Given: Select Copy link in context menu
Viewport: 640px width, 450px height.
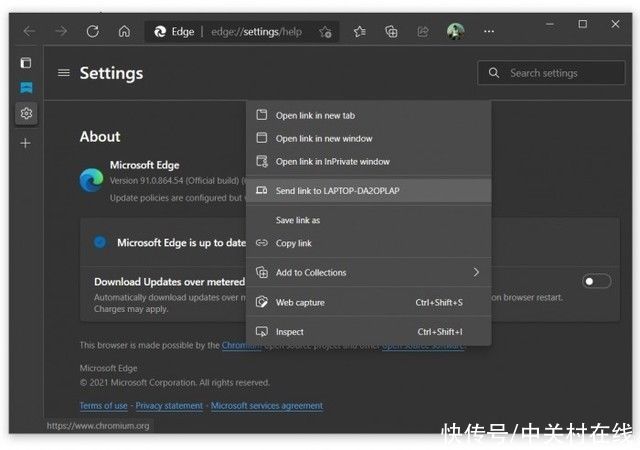Looking at the screenshot, I should coord(368,243).
